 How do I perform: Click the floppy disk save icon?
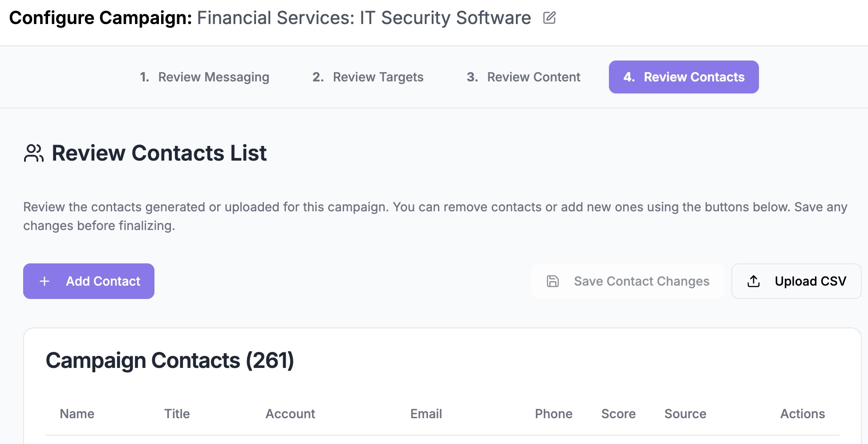(x=552, y=281)
